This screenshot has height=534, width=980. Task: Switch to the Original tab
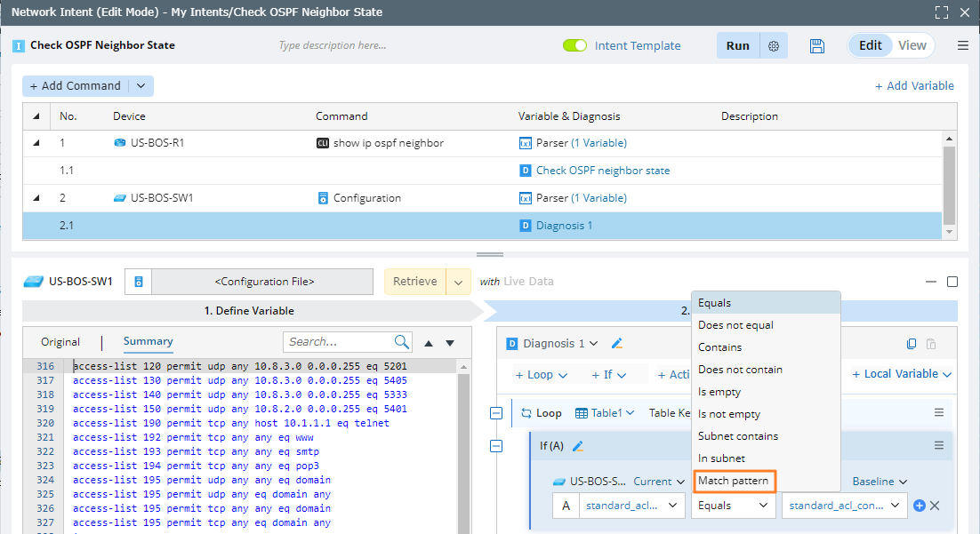(x=60, y=342)
